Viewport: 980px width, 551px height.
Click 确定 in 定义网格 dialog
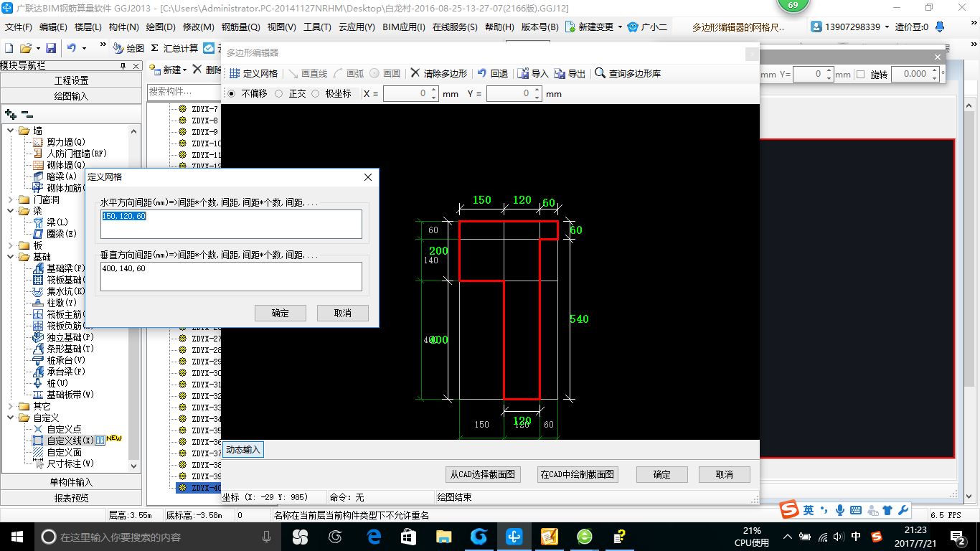point(281,314)
